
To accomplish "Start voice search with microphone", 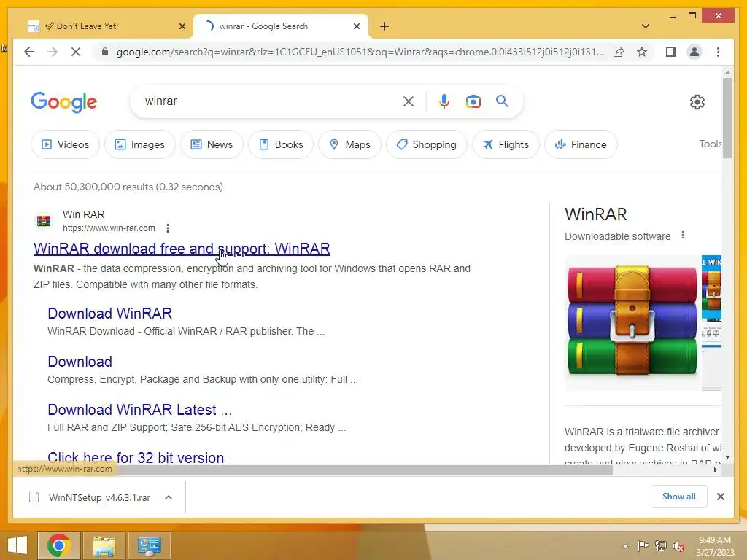I will [444, 101].
